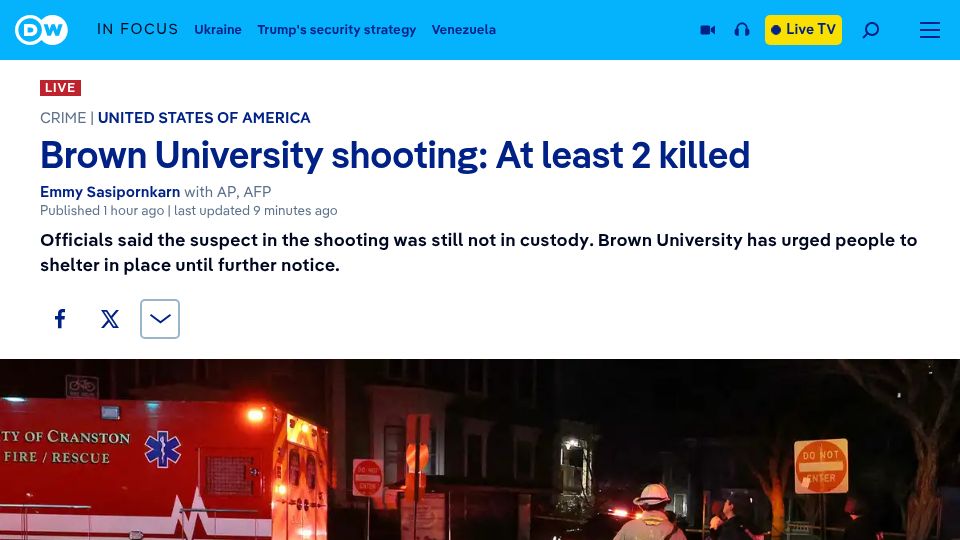Click the red LIVE badge

(x=61, y=88)
